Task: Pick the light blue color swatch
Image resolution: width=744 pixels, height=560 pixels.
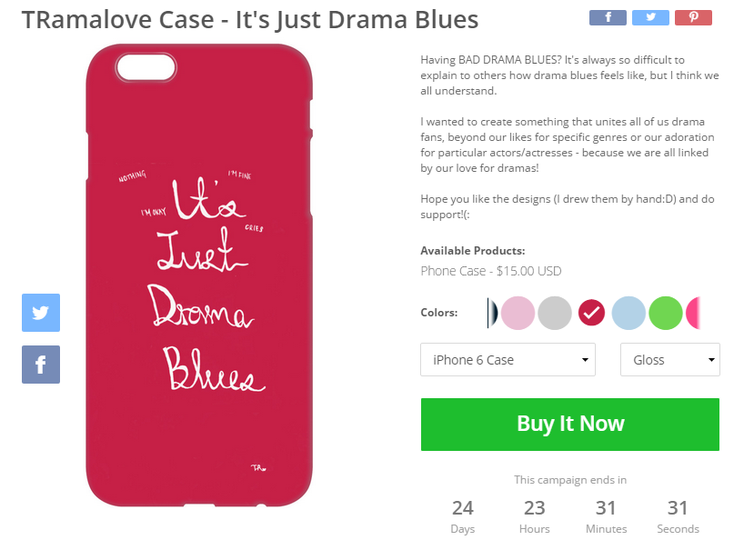Action: tap(628, 313)
